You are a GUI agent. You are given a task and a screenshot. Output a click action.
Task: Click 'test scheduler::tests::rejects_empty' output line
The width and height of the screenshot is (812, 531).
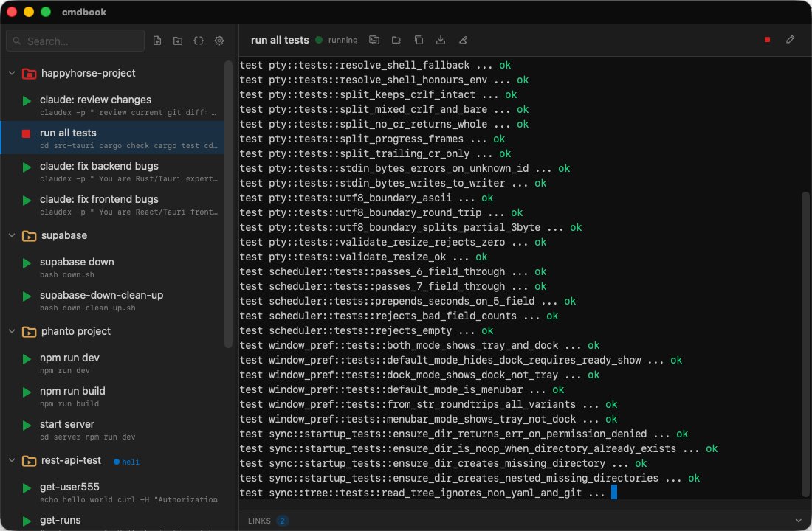366,330
